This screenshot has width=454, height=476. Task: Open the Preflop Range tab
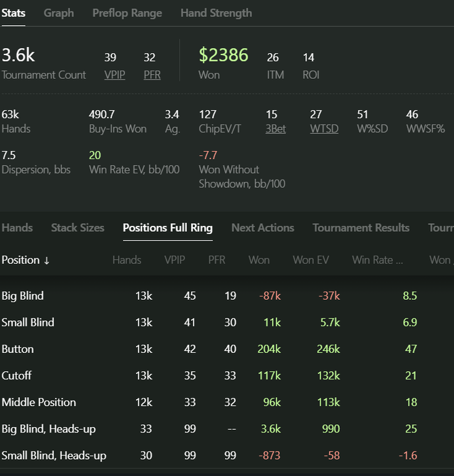click(x=127, y=13)
